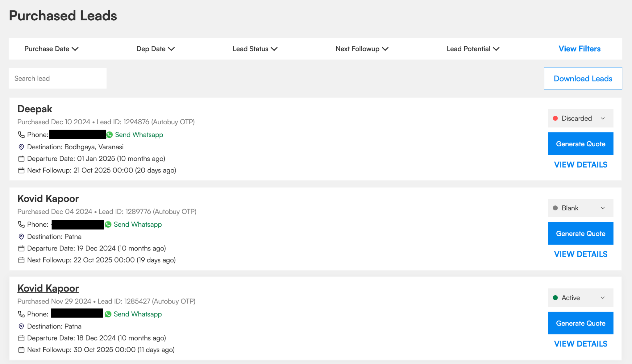Click phone icon in lead 1285427
632x364 pixels.
21,314
